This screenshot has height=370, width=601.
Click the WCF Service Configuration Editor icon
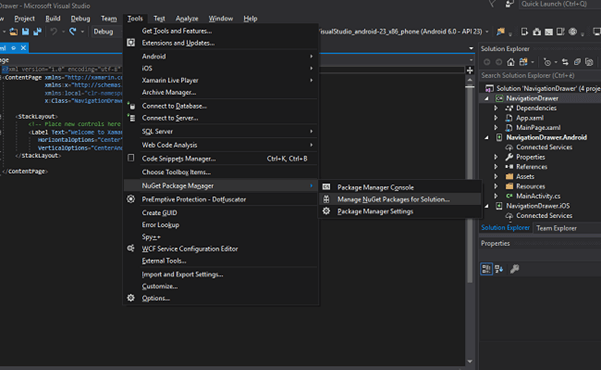coord(131,248)
